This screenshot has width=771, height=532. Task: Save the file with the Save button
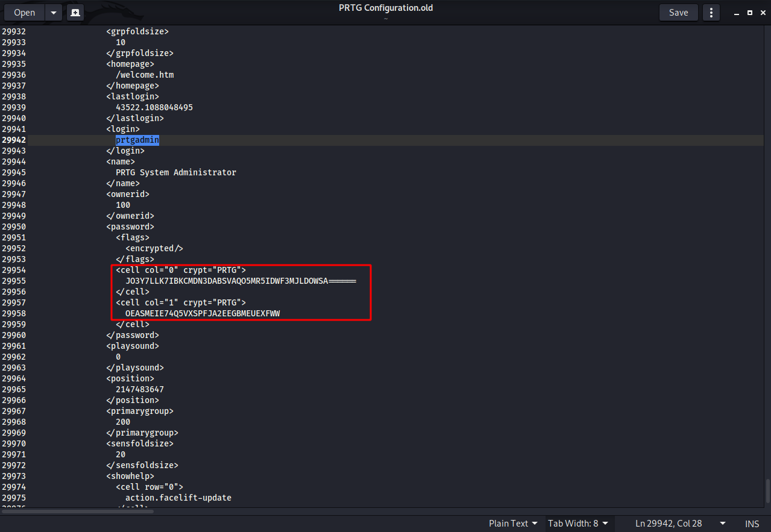[678, 12]
